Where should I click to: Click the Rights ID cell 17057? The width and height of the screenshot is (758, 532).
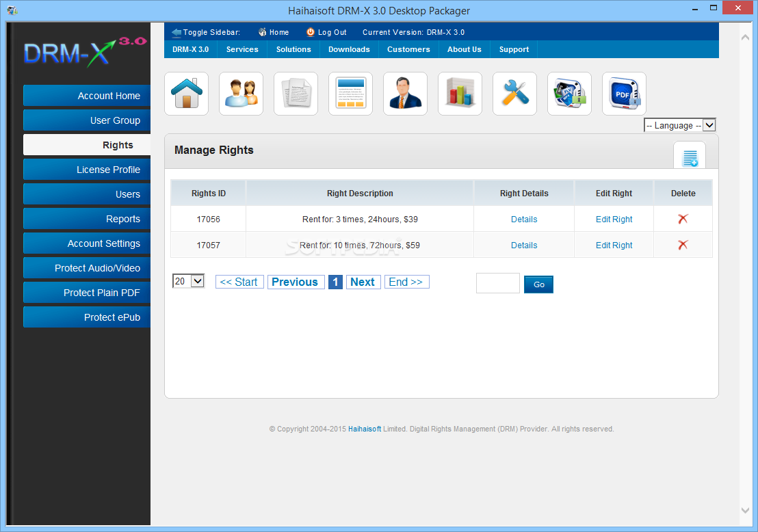pyautogui.click(x=209, y=245)
